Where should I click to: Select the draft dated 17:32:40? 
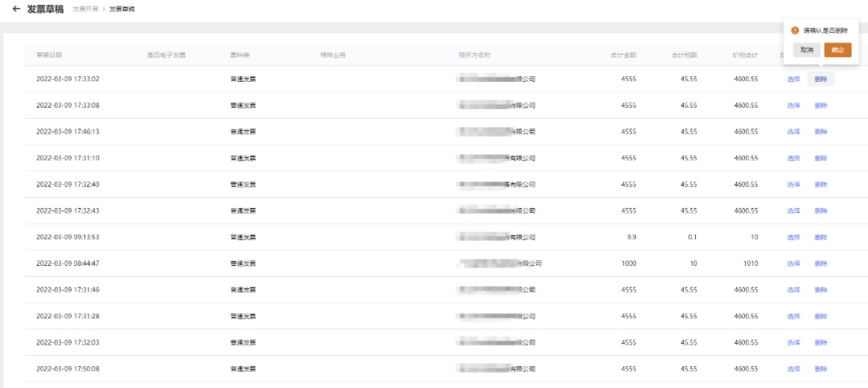(x=793, y=184)
